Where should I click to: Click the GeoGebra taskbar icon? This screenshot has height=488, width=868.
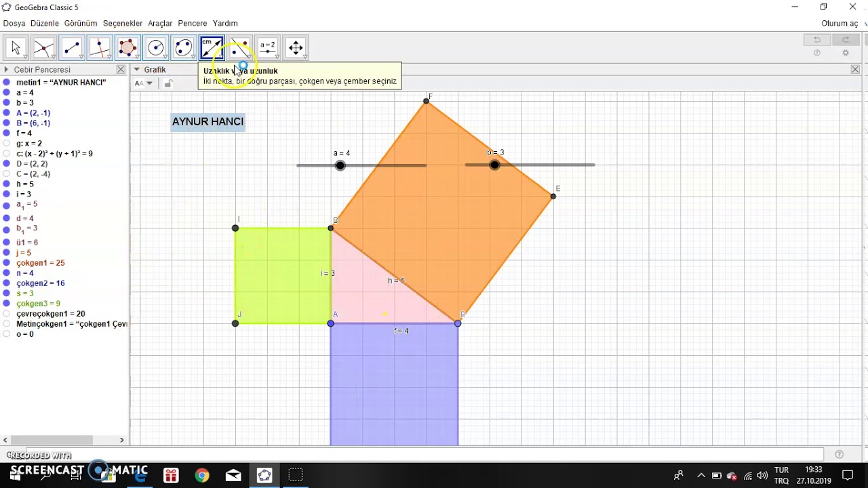click(x=264, y=475)
